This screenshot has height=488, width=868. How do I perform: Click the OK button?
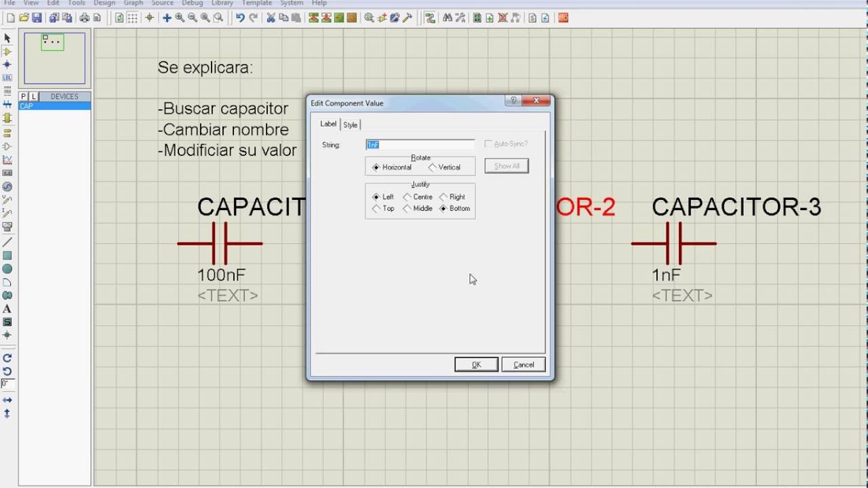point(476,365)
